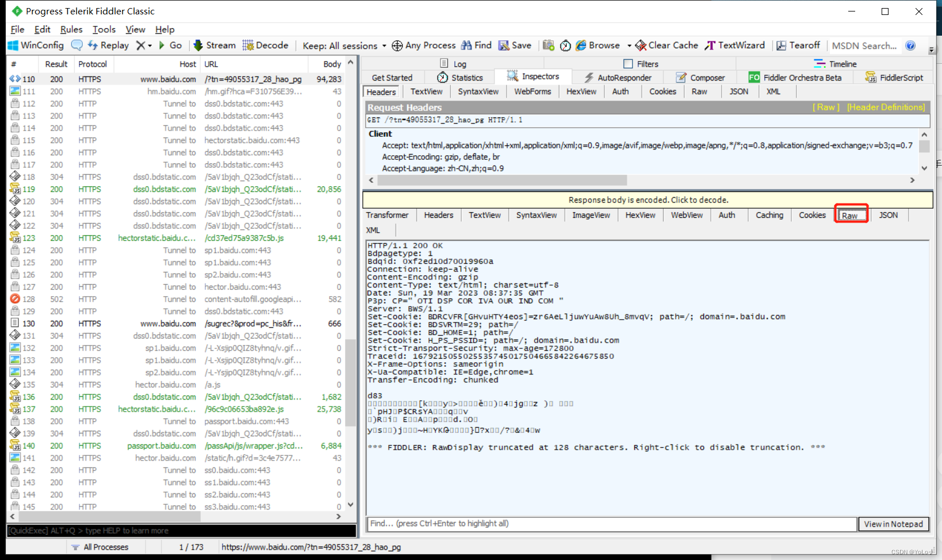Open the Composer tab
942x560 pixels.
pos(700,78)
